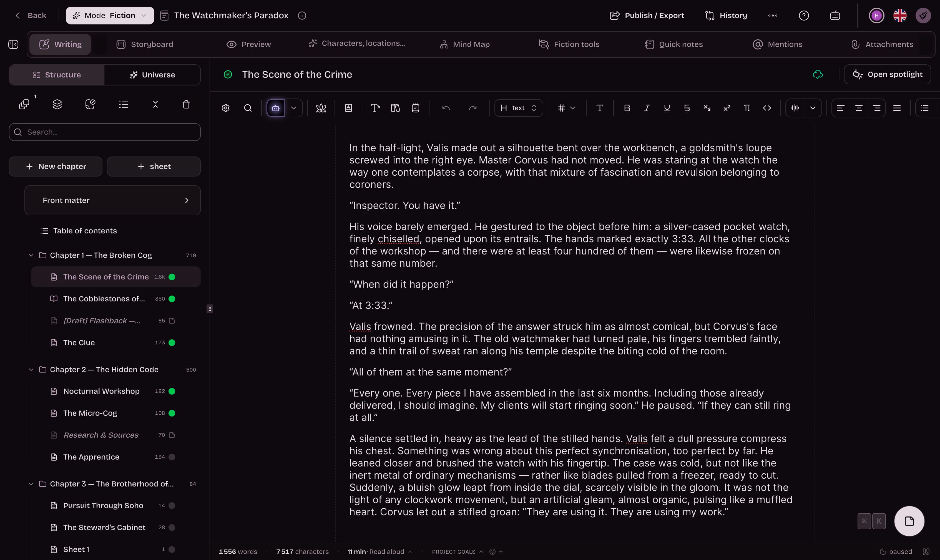The width and height of the screenshot is (940, 560).
Task: Open the Mind Map tab
Action: pos(465,44)
